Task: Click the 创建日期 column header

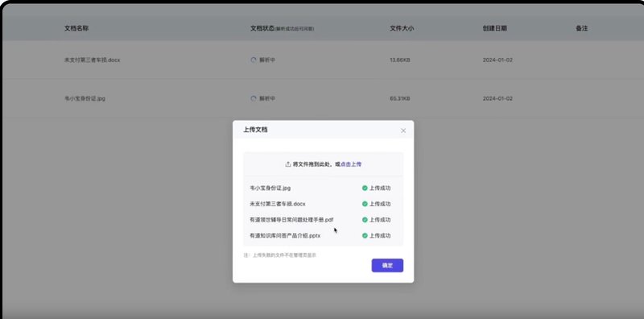Action: point(494,28)
